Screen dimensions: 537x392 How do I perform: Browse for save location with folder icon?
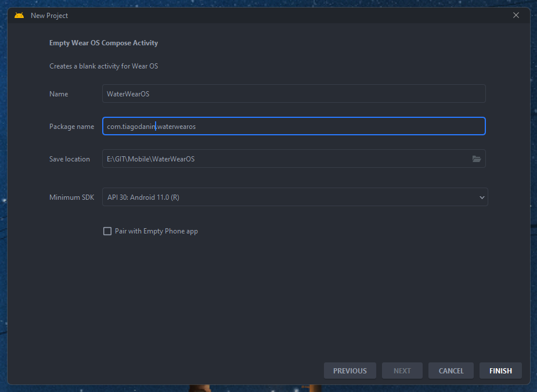(x=477, y=159)
